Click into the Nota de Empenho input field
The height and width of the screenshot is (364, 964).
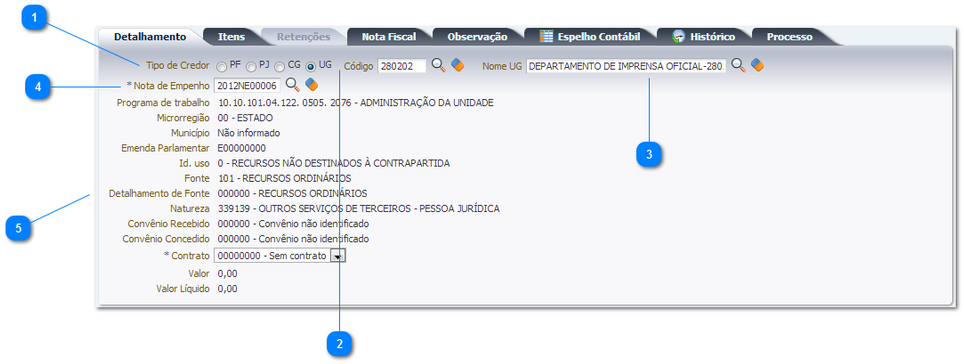tap(248, 85)
